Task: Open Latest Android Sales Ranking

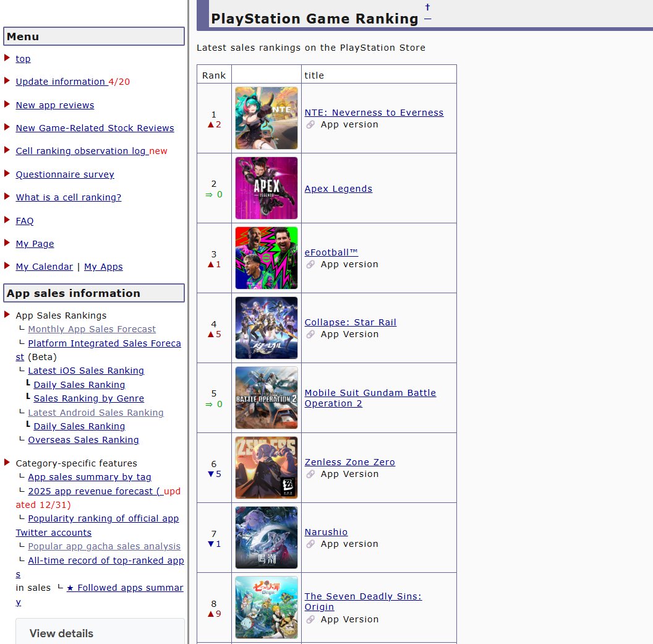Action: pyautogui.click(x=96, y=413)
